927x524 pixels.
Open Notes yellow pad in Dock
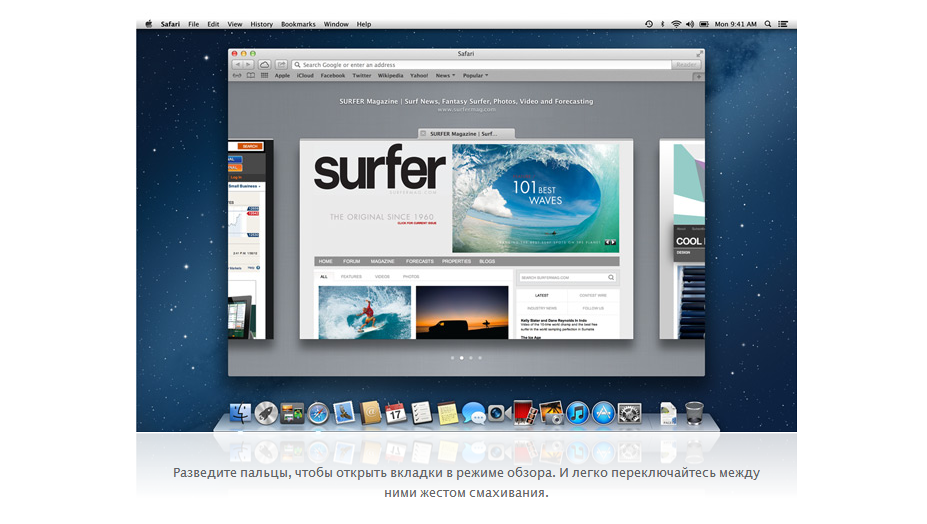[x=448, y=413]
